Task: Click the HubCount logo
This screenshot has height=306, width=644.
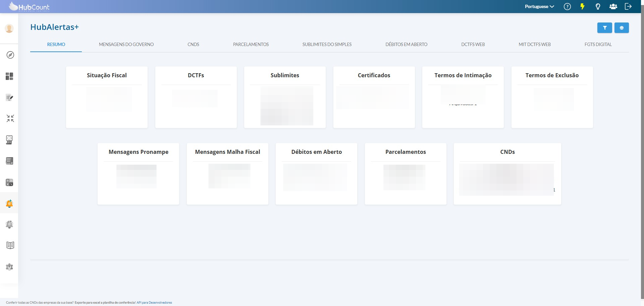Action: (x=29, y=6)
